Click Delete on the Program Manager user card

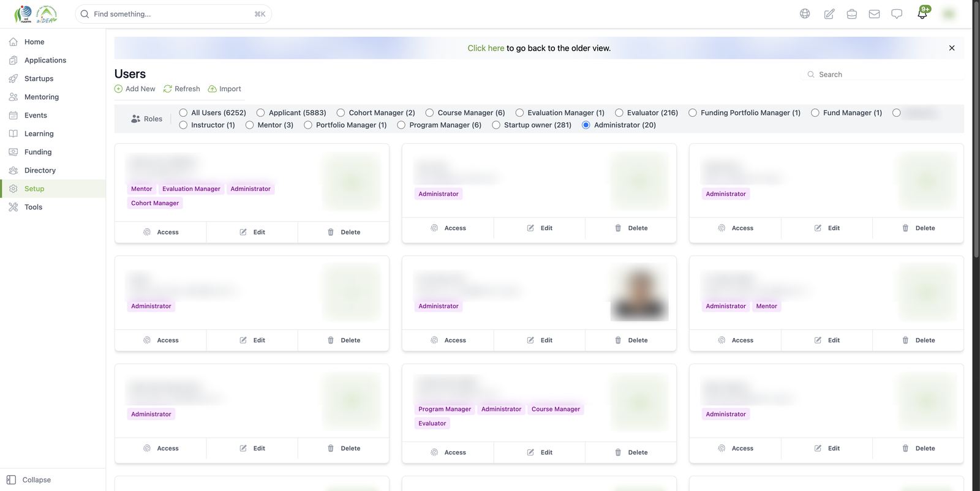pyautogui.click(x=631, y=452)
